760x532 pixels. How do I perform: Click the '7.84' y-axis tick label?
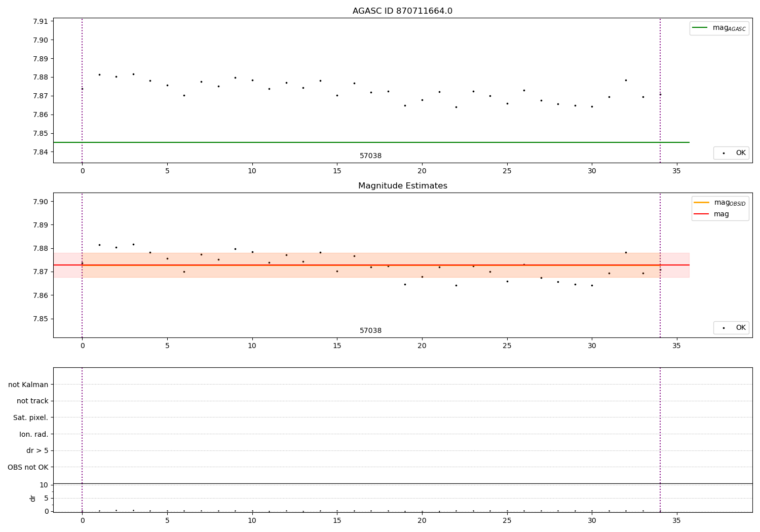pyautogui.click(x=40, y=152)
